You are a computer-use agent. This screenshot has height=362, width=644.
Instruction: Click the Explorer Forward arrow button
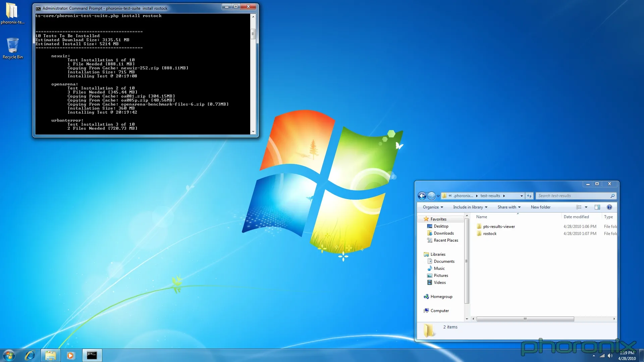coord(431,196)
